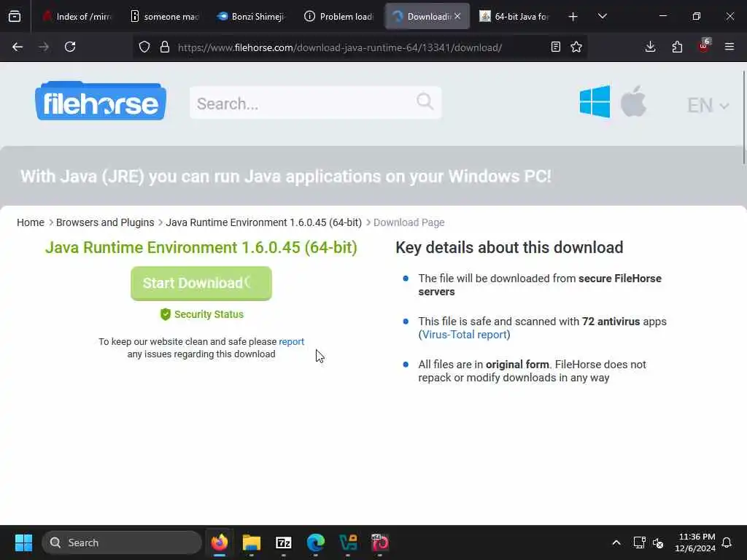List all tabs dropdown arrow
The image size is (747, 560).
pyautogui.click(x=602, y=17)
